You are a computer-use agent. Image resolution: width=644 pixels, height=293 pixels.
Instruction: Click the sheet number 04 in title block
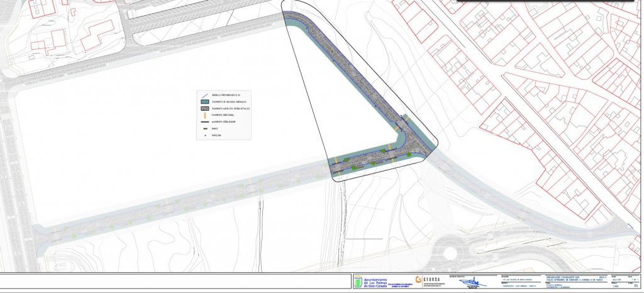tap(635, 287)
